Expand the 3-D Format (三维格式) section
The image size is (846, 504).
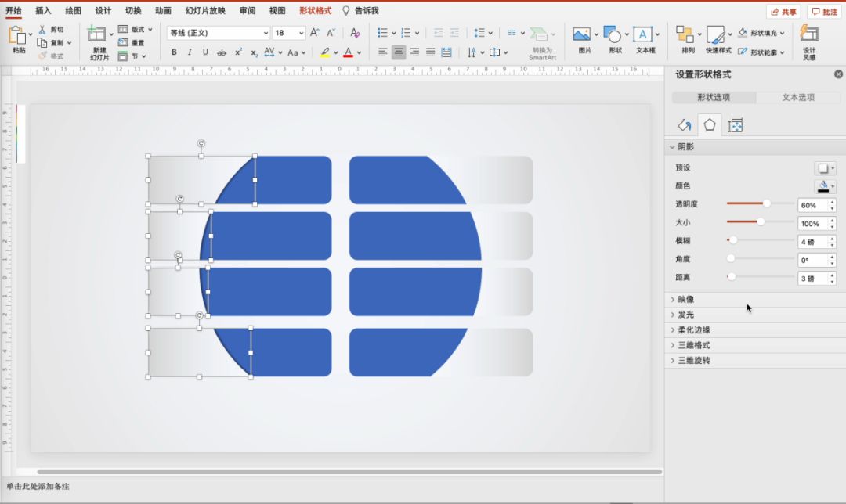click(672, 345)
